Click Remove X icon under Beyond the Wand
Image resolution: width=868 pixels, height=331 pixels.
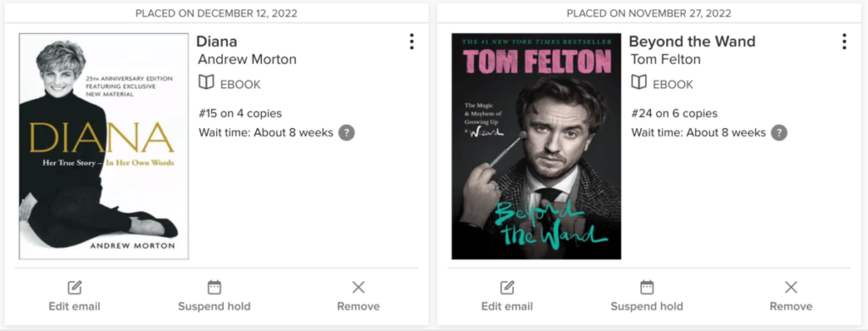tap(791, 287)
